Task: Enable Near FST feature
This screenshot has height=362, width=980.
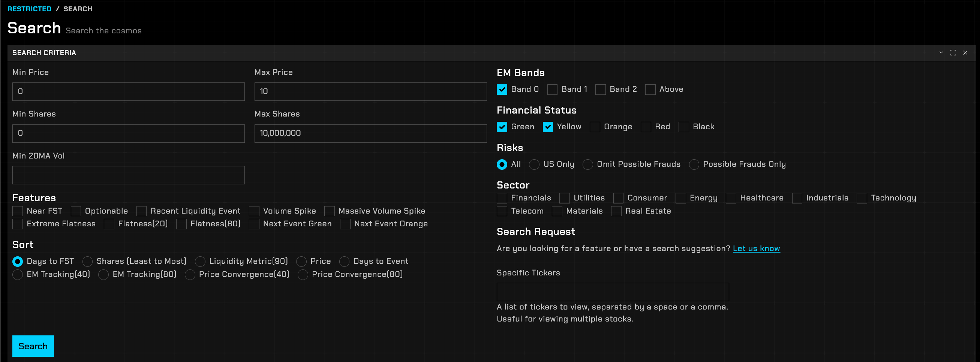Action: click(18, 211)
